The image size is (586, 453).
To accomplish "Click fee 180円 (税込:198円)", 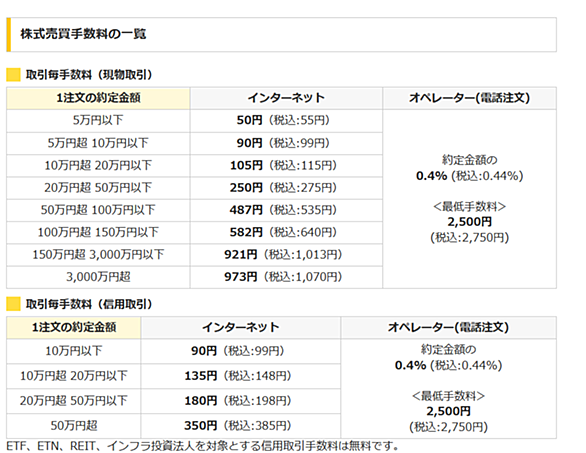I will pos(238,401).
